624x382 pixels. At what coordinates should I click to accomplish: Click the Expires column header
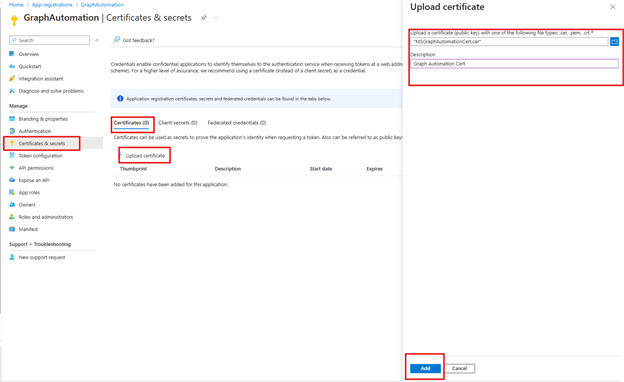pos(374,169)
